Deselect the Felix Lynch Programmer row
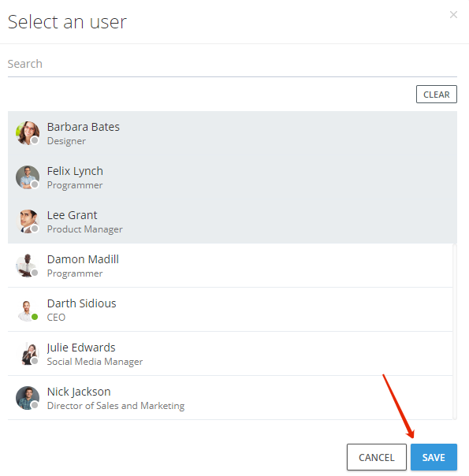This screenshot has height=476, width=469. click(233, 177)
